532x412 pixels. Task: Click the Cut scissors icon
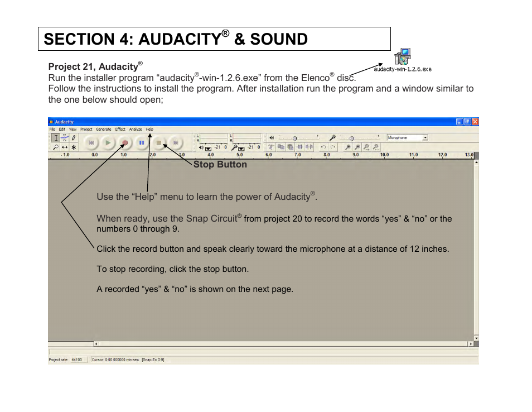(x=271, y=147)
